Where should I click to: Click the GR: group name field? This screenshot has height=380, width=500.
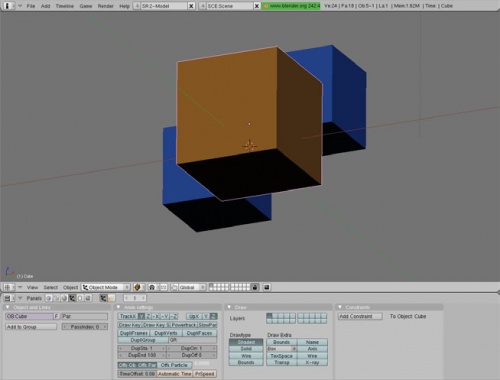(193, 340)
